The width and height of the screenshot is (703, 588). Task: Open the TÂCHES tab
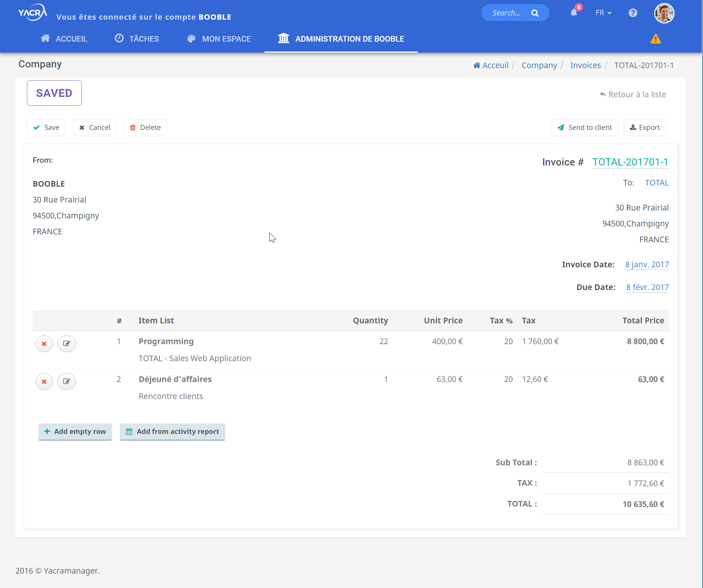(x=137, y=39)
